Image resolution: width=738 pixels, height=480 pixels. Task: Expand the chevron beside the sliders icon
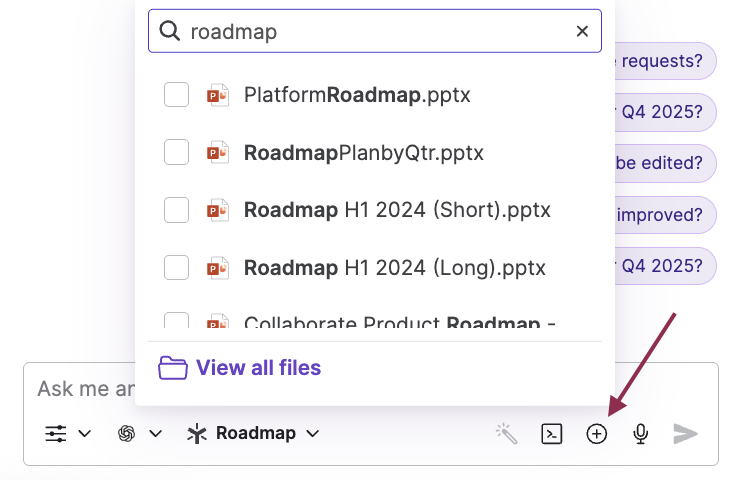pyautogui.click(x=85, y=433)
